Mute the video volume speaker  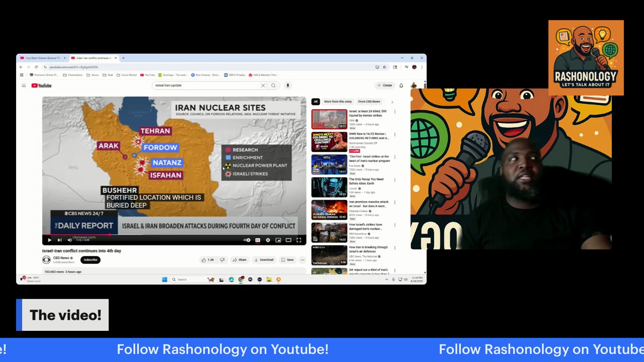(69, 240)
